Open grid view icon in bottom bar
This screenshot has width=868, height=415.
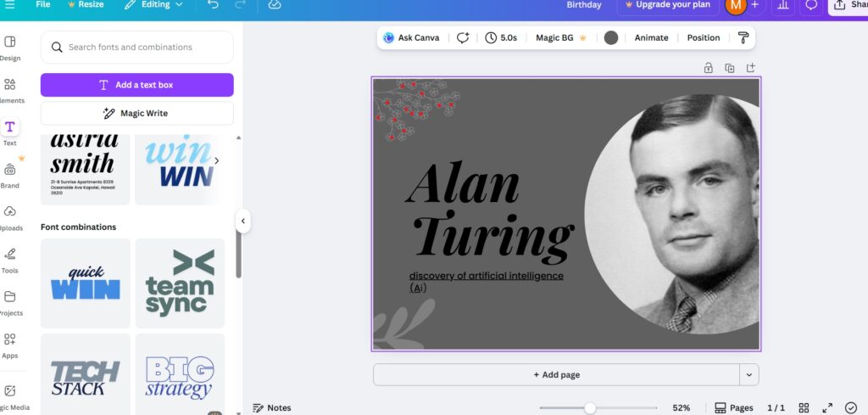[804, 408]
